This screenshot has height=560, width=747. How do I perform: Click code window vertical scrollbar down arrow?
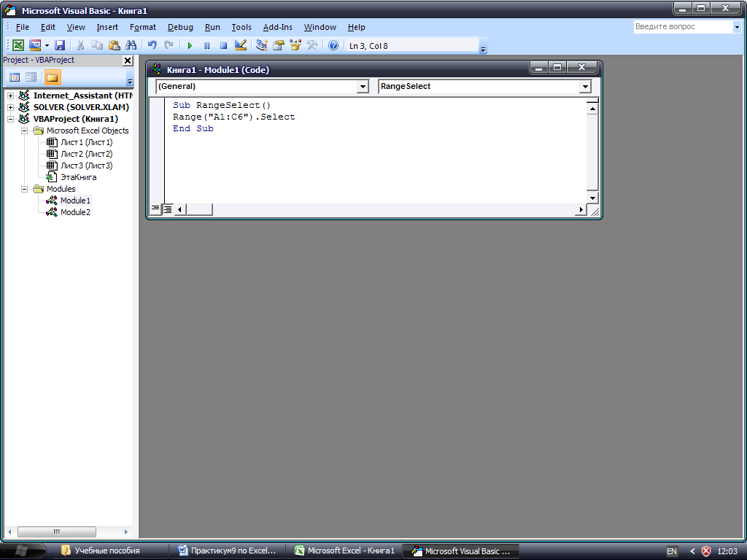[x=592, y=198]
